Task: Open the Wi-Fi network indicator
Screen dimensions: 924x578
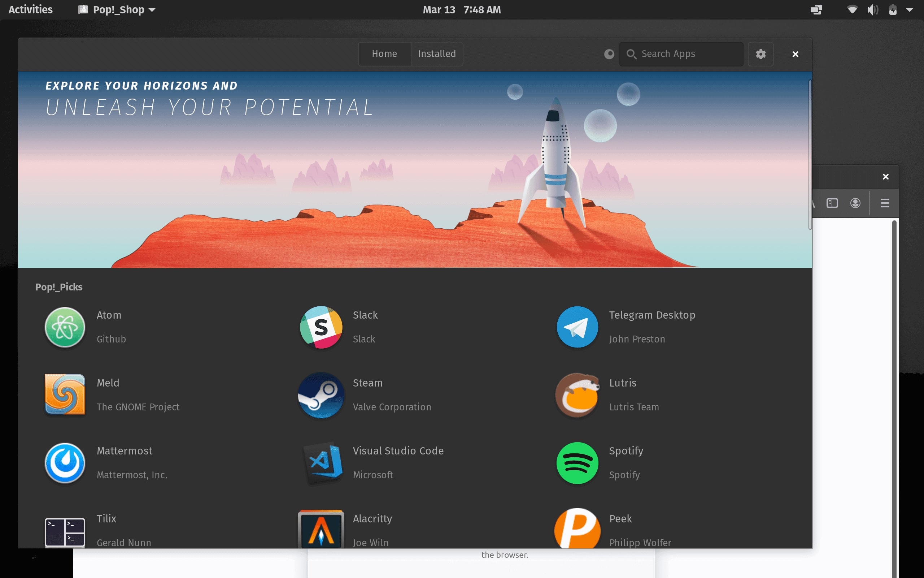Action: pos(852,9)
